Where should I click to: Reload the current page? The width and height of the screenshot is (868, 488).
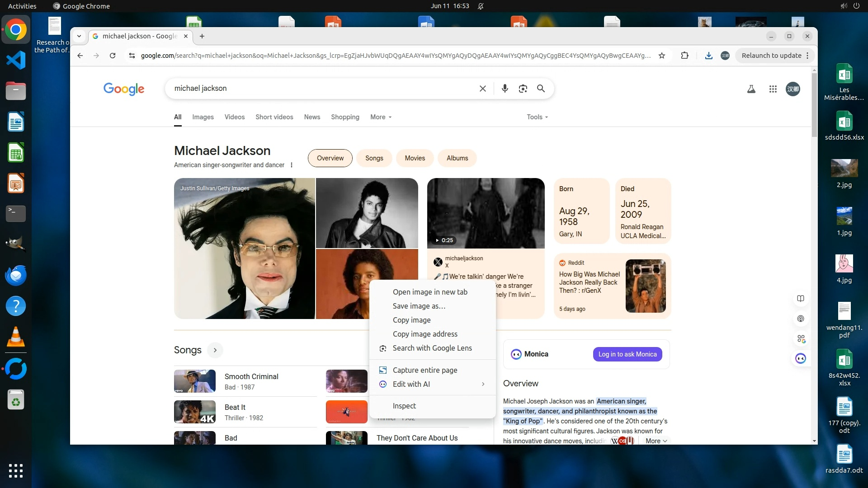point(113,56)
